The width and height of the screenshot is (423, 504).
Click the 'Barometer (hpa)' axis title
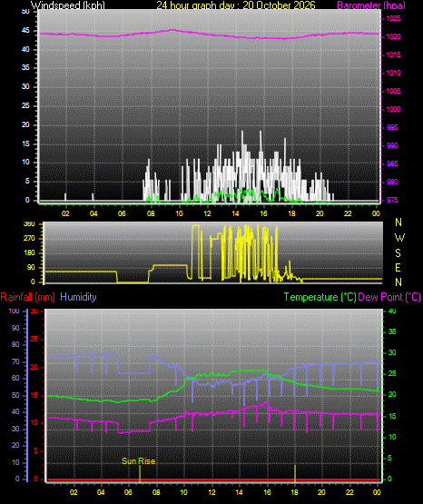pos(371,5)
